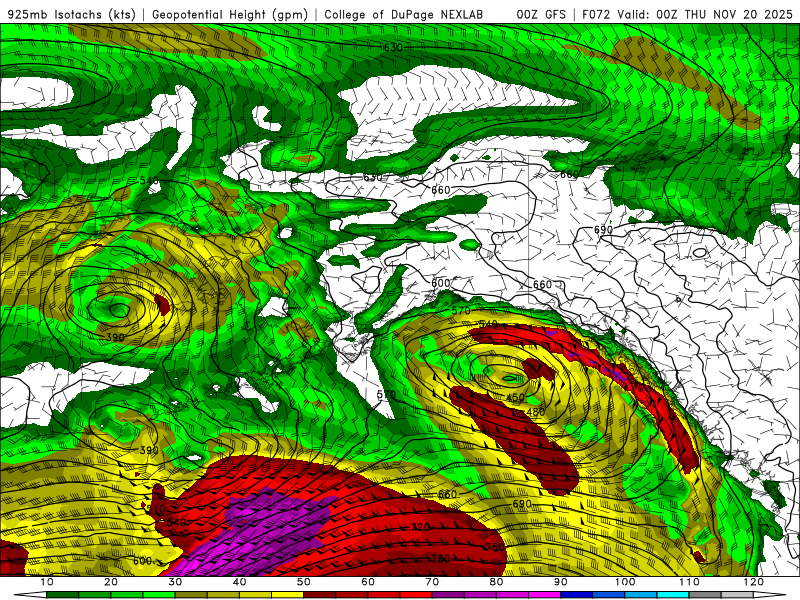Click the '90' value on the legend scale
800x600 pixels.
[561, 582]
